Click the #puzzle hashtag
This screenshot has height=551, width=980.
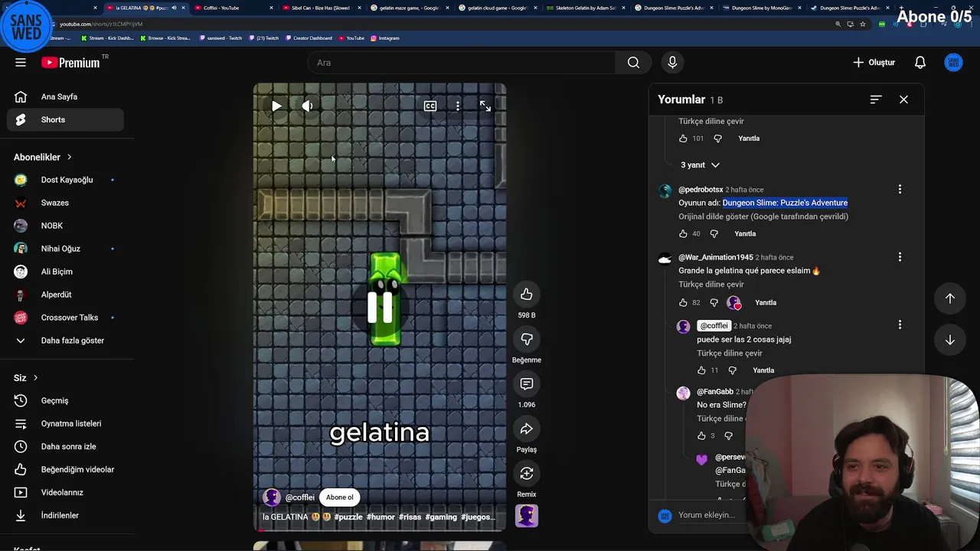[x=348, y=517]
